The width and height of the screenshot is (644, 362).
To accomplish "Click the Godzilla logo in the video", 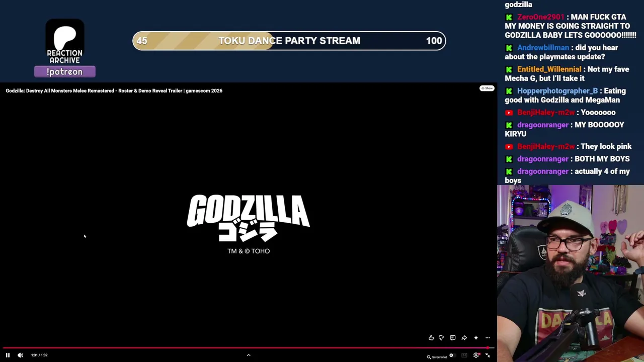I will (249, 218).
